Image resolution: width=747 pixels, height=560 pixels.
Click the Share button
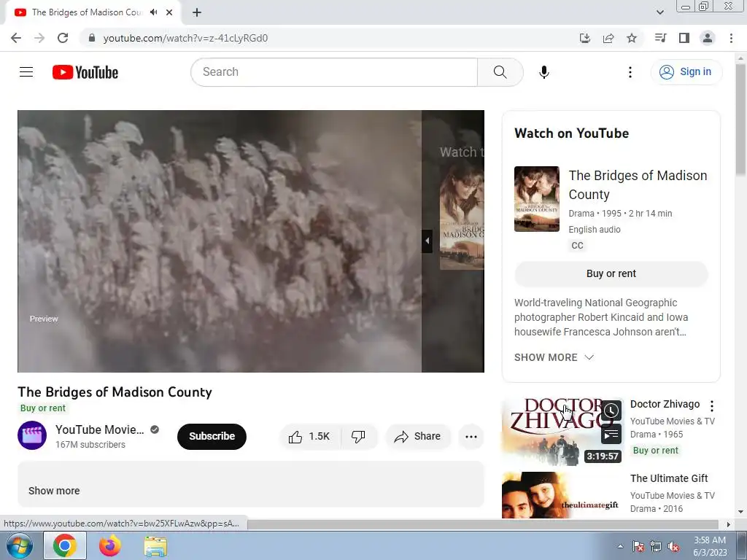coord(418,436)
